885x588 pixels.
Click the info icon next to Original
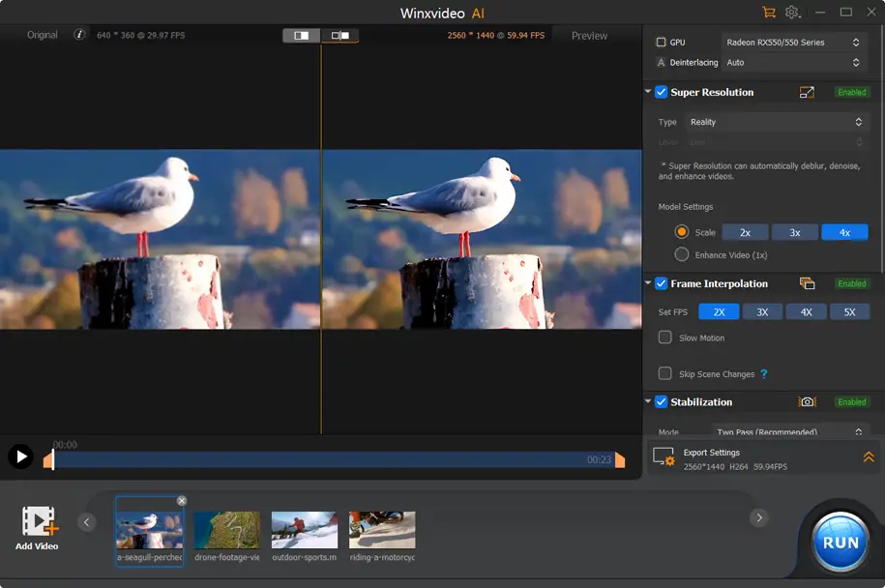point(79,35)
